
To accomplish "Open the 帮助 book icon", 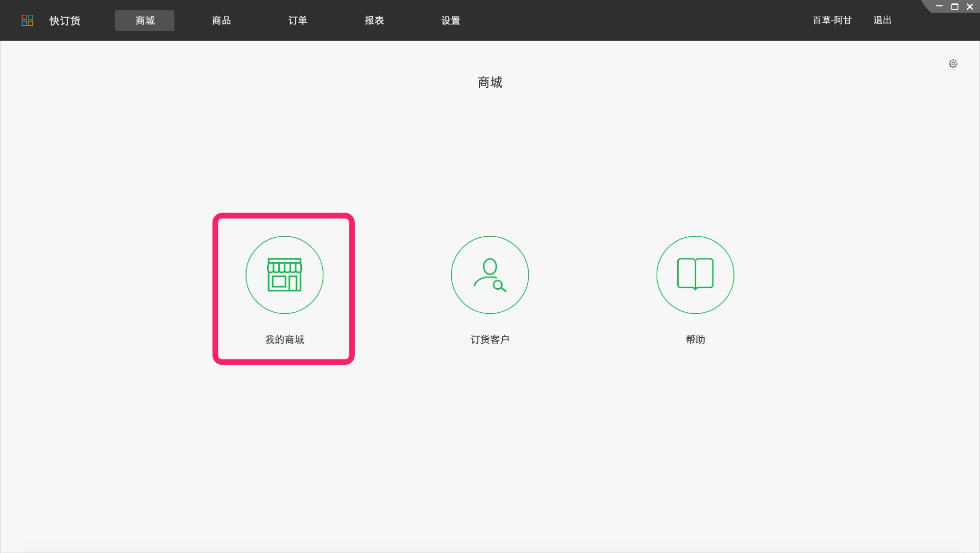I will coord(695,275).
